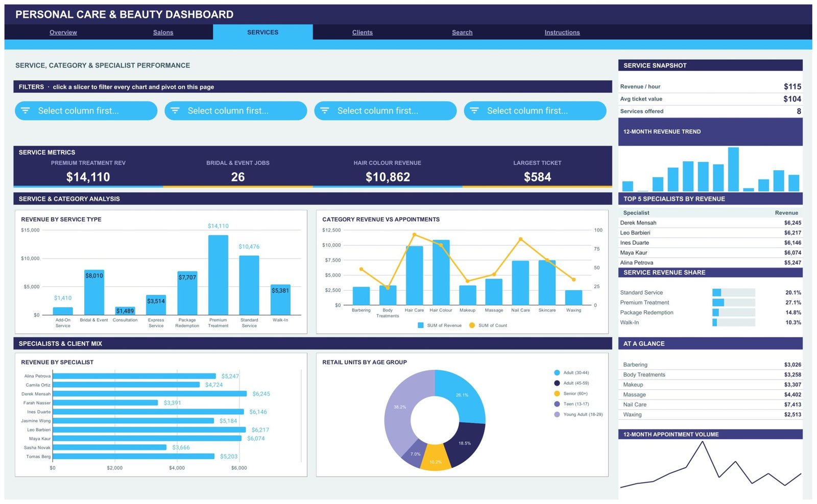
Task: Switch to the Overview tab
Action: point(63,32)
